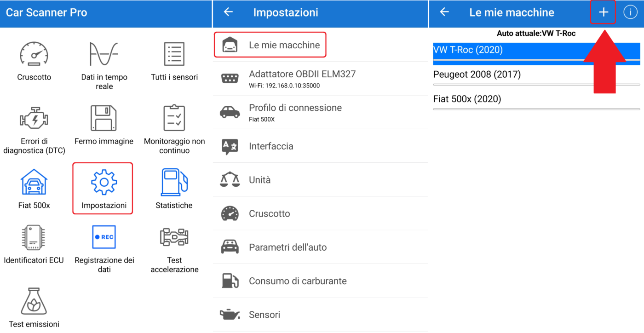Select Peugeot 2008 (2017) in car list
644x333 pixels.
pyautogui.click(x=536, y=75)
